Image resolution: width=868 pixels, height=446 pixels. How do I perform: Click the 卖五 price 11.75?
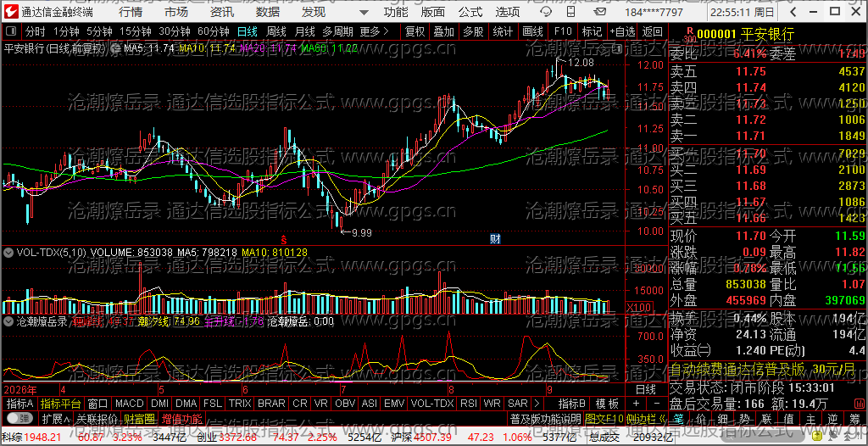click(x=751, y=71)
